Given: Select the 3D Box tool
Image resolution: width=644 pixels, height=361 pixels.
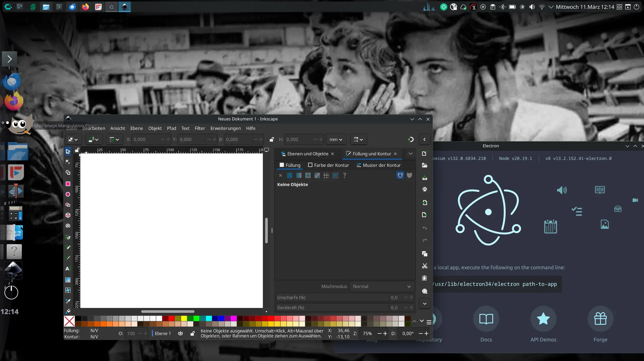Looking at the screenshot, I should point(68,215).
